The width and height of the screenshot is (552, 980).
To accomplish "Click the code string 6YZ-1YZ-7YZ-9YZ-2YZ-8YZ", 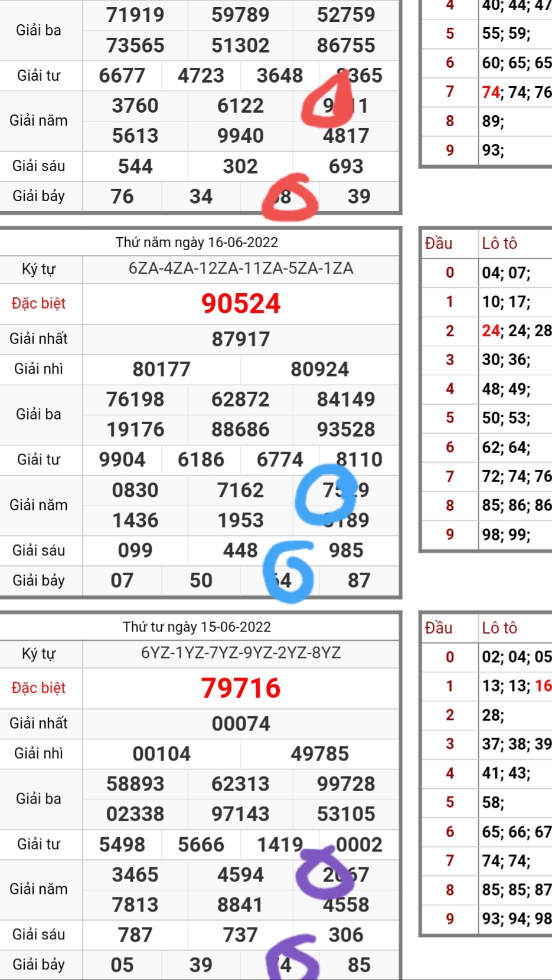I will 241,653.
